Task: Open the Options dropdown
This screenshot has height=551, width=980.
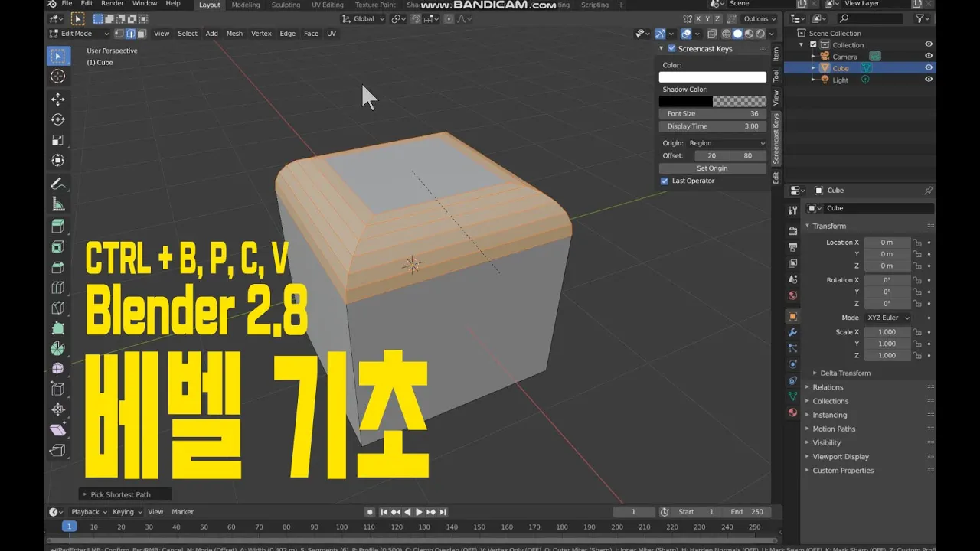Action: (x=759, y=18)
